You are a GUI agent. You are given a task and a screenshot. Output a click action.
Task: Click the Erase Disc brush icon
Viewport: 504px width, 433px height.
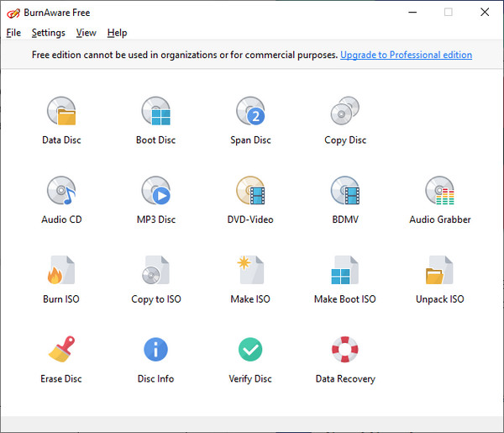[61, 350]
